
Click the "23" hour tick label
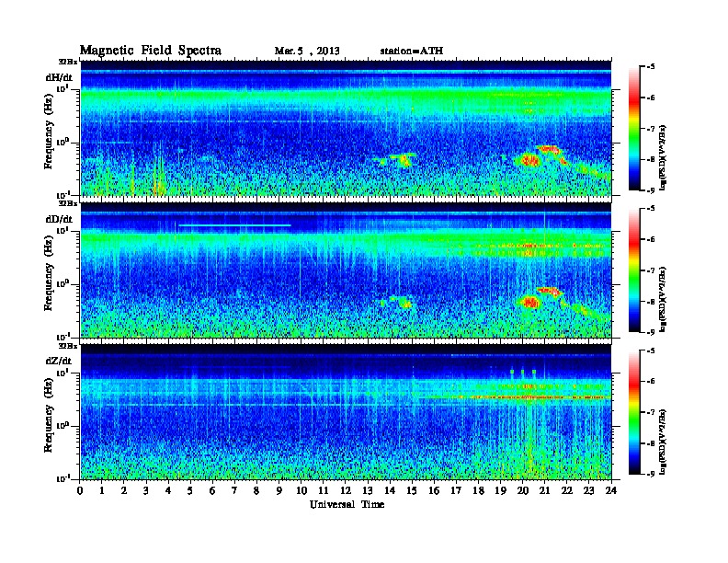588,490
